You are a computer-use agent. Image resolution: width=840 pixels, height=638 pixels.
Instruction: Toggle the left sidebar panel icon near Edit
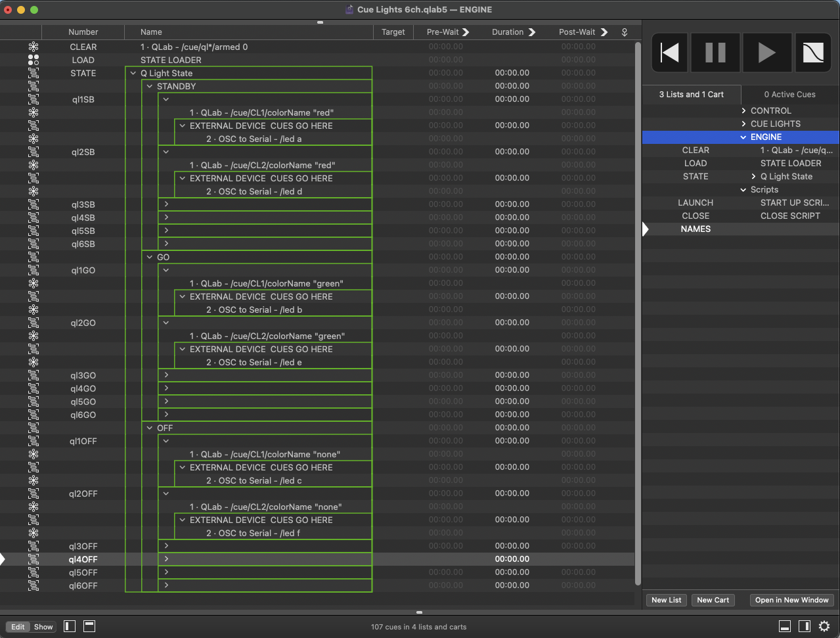coord(69,626)
